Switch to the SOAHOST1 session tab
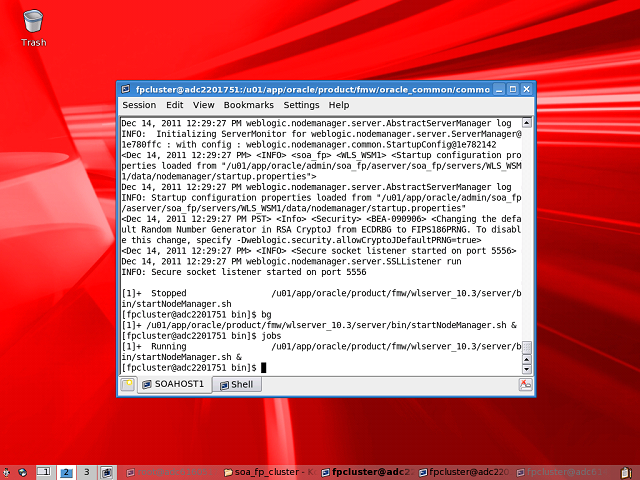The width and height of the screenshot is (640, 480). point(174,384)
